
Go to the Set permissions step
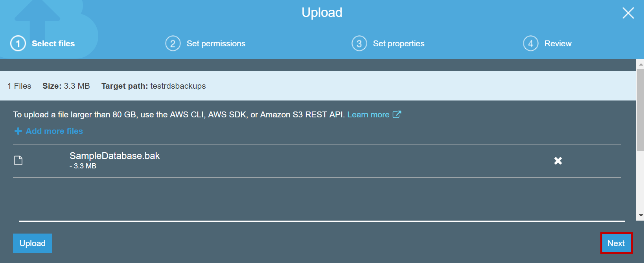(x=216, y=44)
